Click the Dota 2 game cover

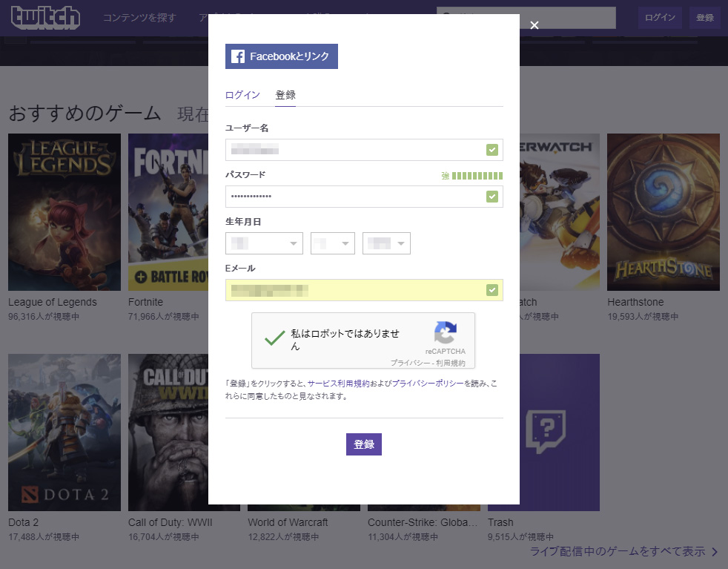point(64,432)
